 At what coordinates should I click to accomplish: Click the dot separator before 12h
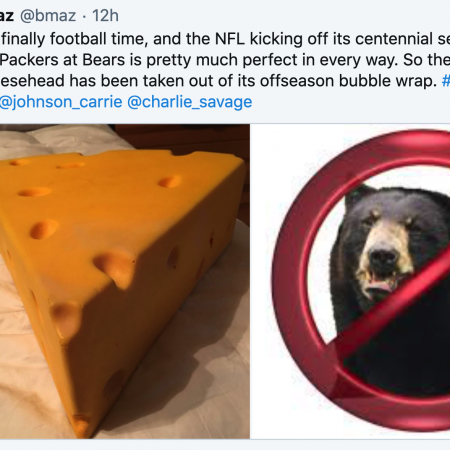(x=84, y=17)
